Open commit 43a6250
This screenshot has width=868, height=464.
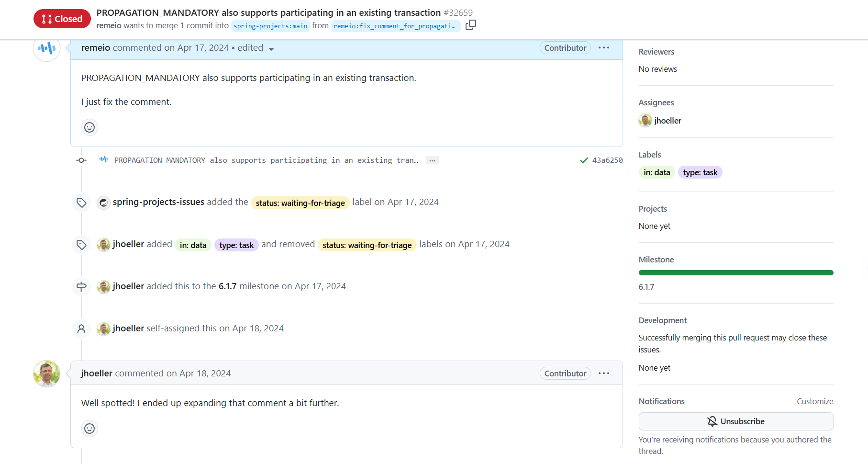607,160
